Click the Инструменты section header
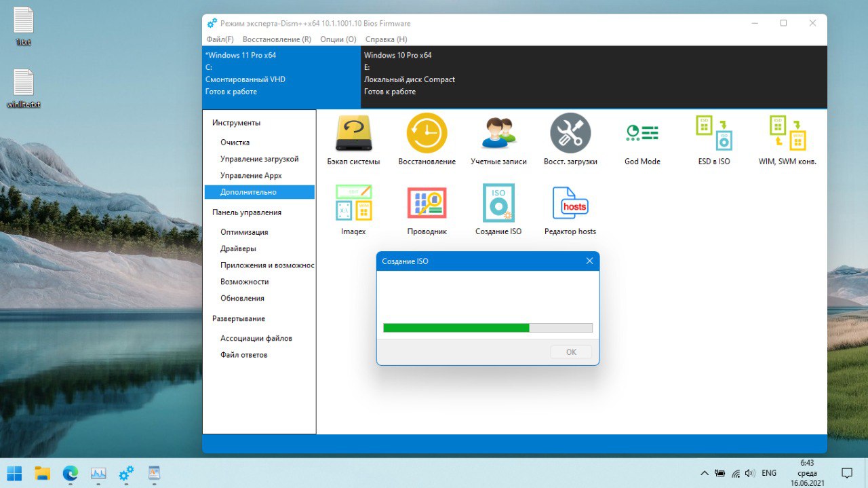 coord(236,123)
